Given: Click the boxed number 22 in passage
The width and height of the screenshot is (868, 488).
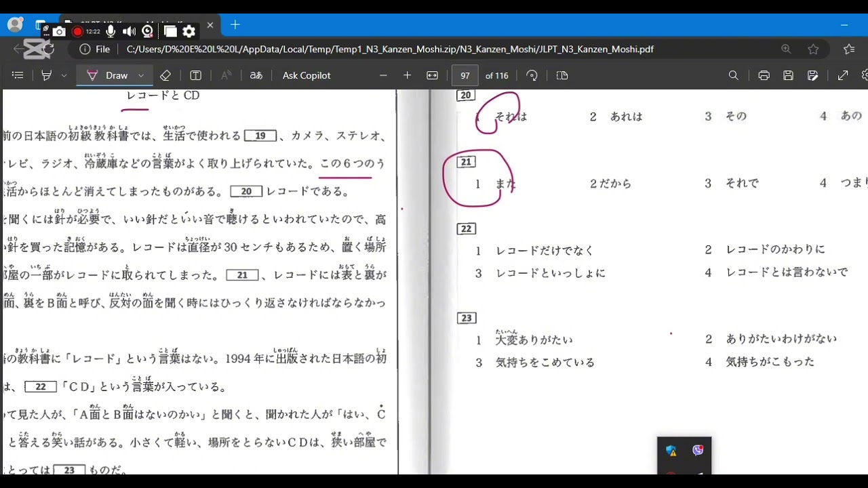Looking at the screenshot, I should [x=40, y=386].
